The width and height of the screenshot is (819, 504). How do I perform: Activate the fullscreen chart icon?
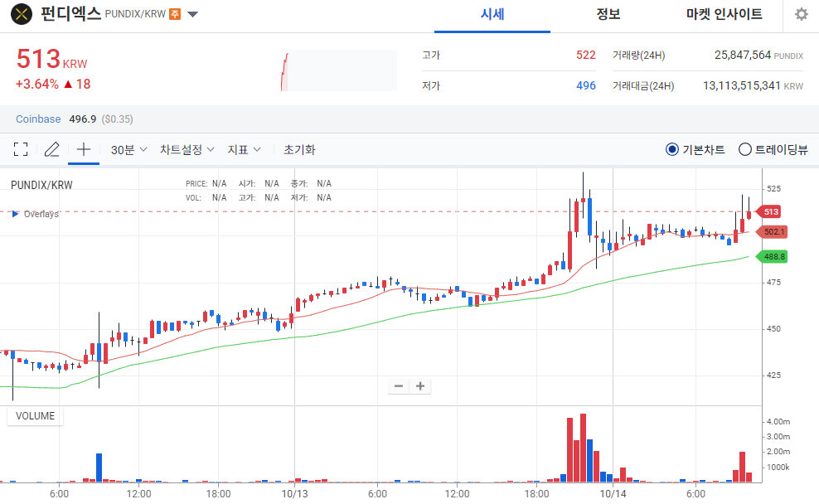click(x=21, y=149)
